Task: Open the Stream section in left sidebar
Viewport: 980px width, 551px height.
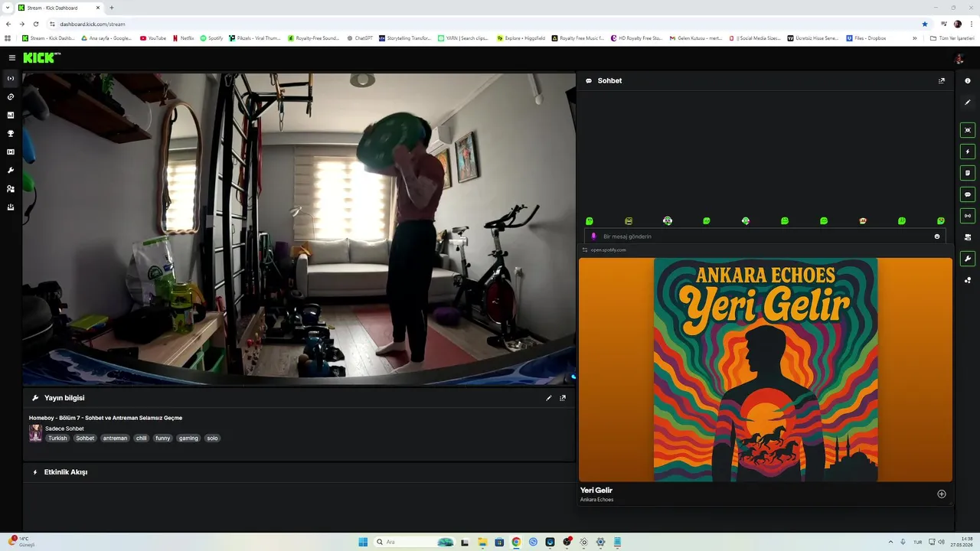Action: pyautogui.click(x=11, y=78)
